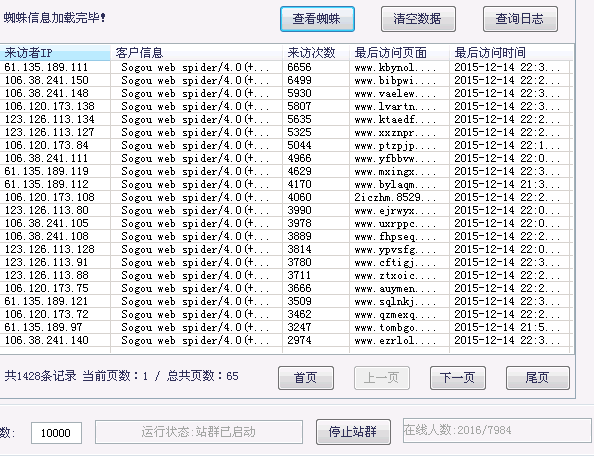Click the 在线人数 status field
Image resolution: width=594 pixels, height=457 pixels.
pyautogui.click(x=497, y=430)
